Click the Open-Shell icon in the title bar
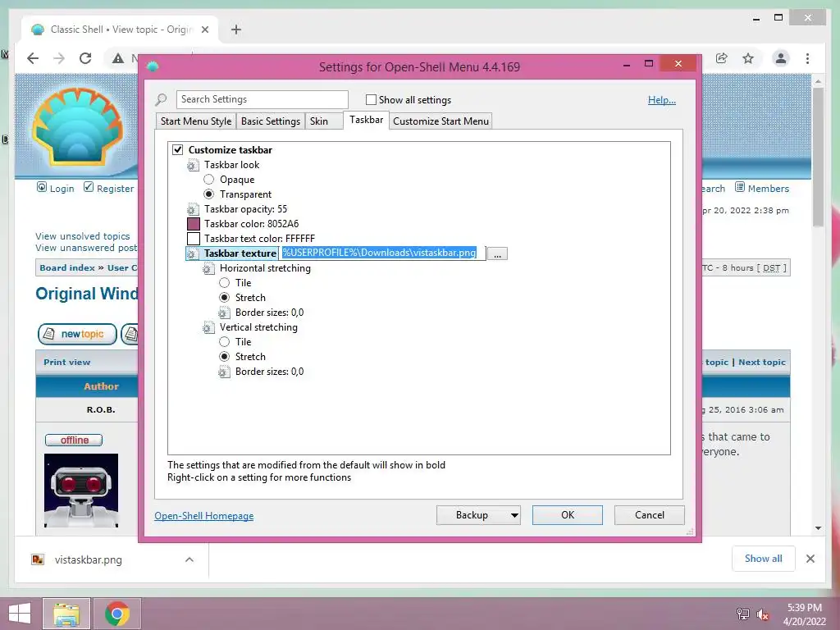Image resolution: width=840 pixels, height=630 pixels. pos(153,66)
